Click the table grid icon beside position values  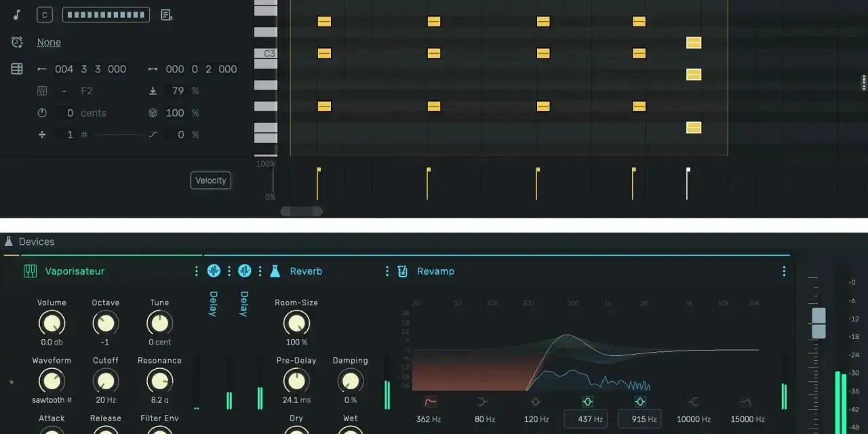click(x=17, y=69)
